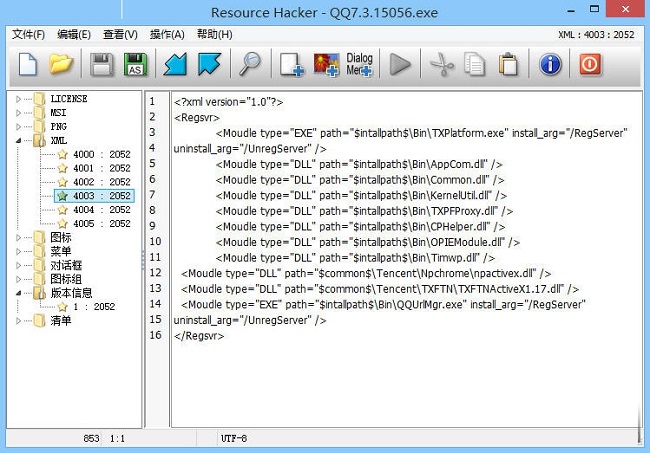Viewport: 650px width, 453px height.
Task: Select the 4000 : 2052 resource item
Action: pyautogui.click(x=101, y=155)
